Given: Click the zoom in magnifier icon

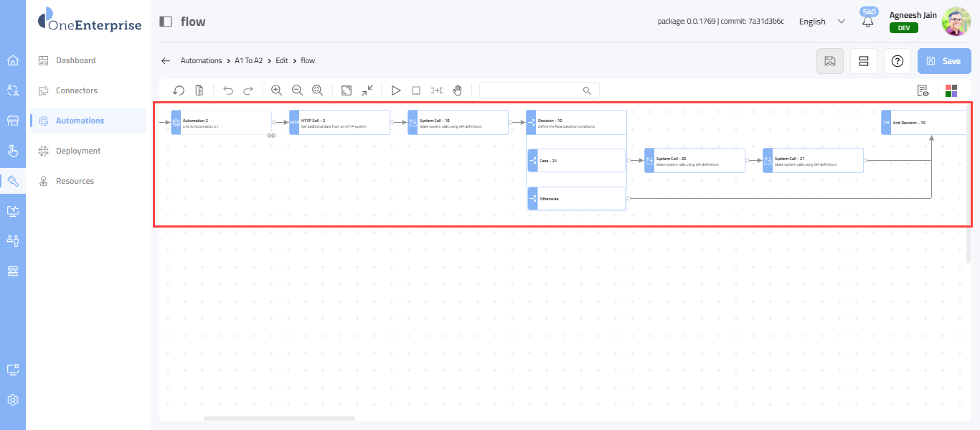Looking at the screenshot, I should (276, 90).
